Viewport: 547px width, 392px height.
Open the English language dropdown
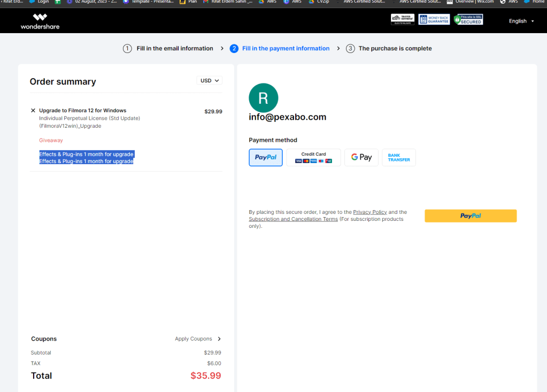pos(521,21)
